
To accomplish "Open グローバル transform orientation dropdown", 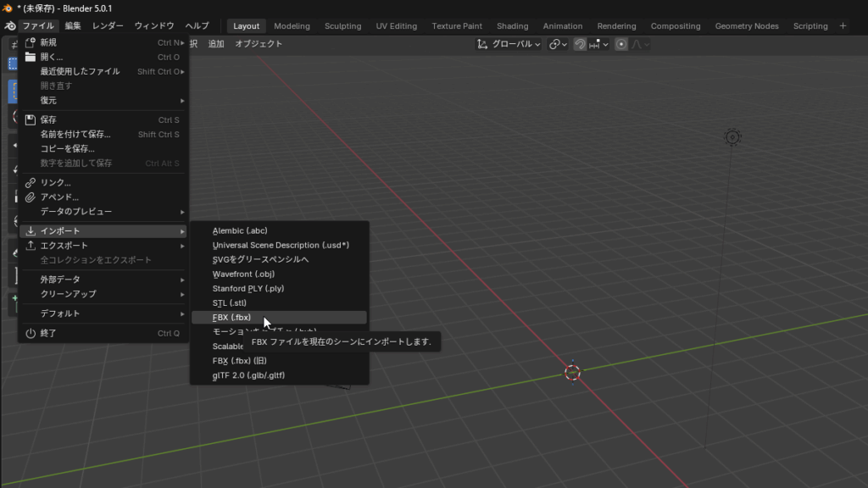I will [509, 44].
